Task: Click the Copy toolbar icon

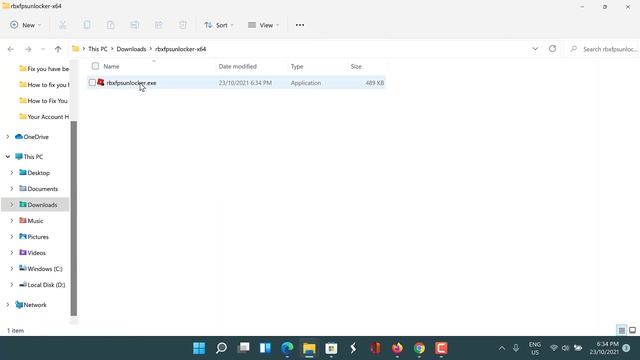Action: [x=87, y=25]
